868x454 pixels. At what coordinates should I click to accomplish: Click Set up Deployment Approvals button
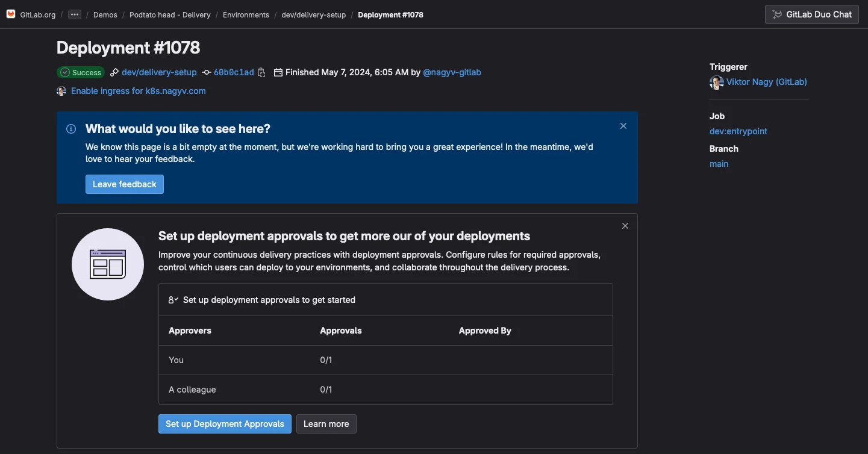tap(225, 424)
